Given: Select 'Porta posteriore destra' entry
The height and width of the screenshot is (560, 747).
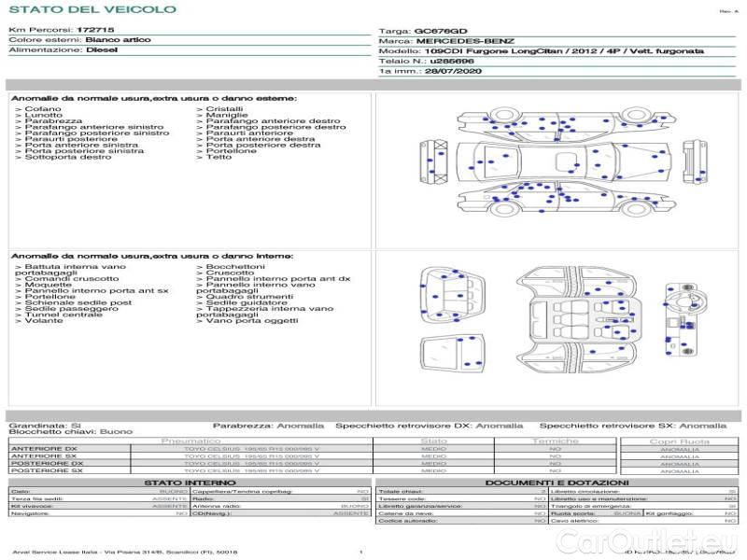Looking at the screenshot, I should coord(259,145).
